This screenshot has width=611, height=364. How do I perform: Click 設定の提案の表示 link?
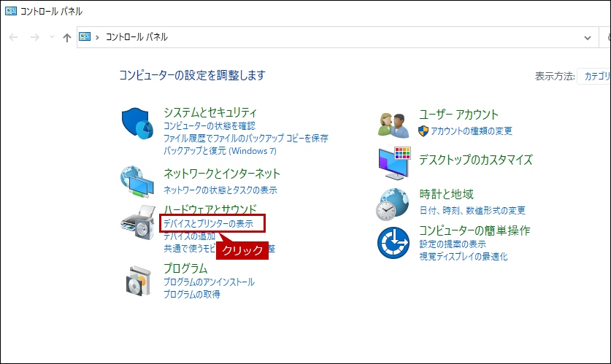pyautogui.click(x=453, y=244)
